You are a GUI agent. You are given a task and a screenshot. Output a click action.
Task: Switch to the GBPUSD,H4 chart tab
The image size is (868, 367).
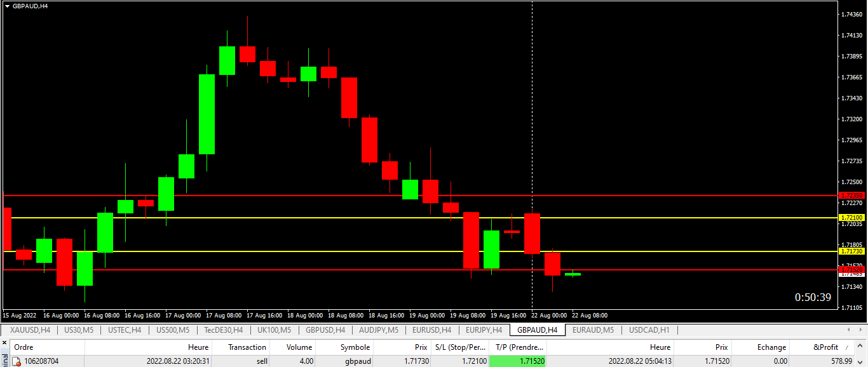pyautogui.click(x=325, y=330)
